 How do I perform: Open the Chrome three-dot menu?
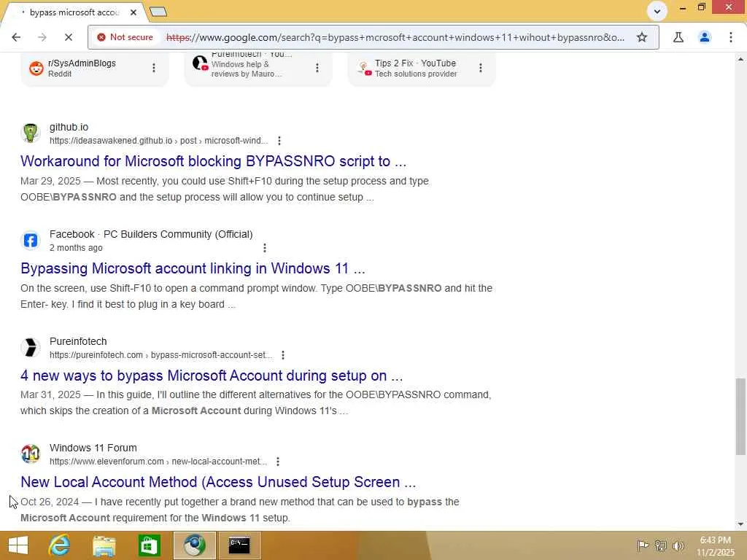[x=731, y=37]
